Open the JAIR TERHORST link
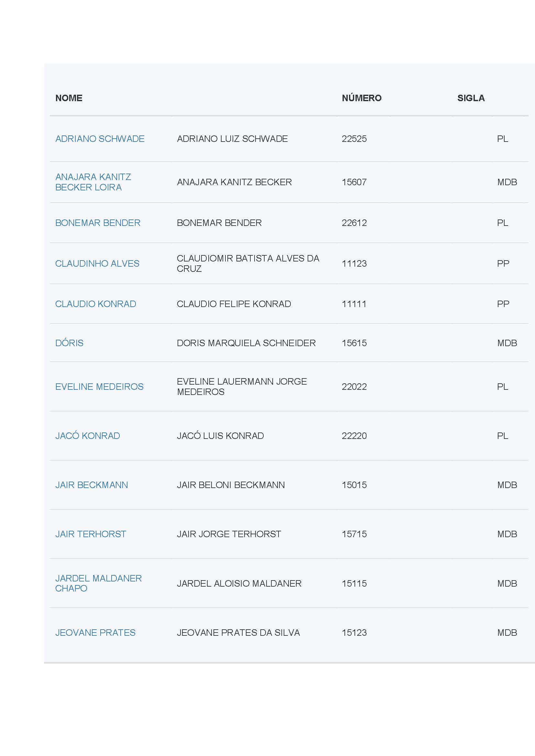The image size is (535, 756). [91, 534]
